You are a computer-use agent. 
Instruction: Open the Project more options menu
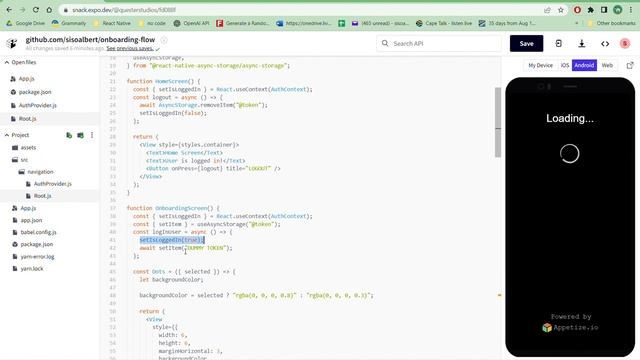pyautogui.click(x=92, y=135)
